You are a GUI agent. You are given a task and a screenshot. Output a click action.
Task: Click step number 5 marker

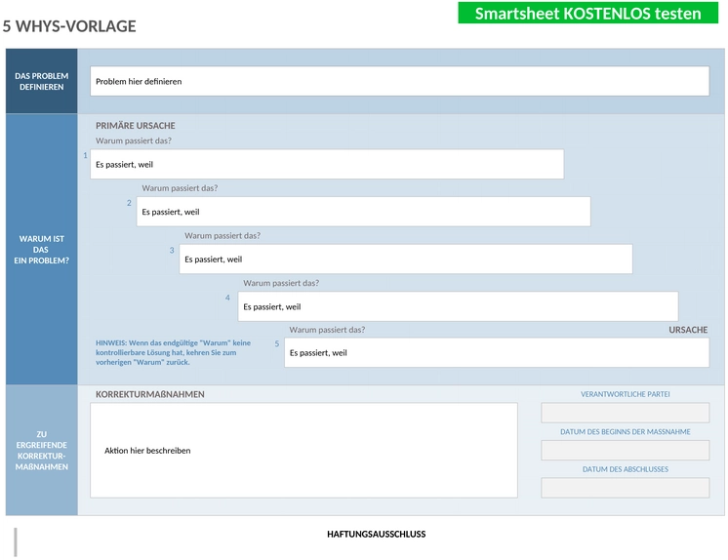coord(277,343)
